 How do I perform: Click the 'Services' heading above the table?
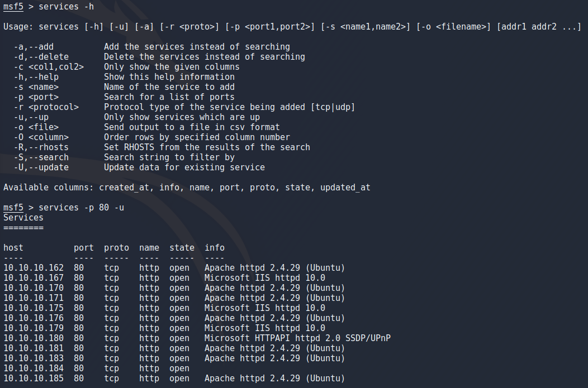click(23, 218)
